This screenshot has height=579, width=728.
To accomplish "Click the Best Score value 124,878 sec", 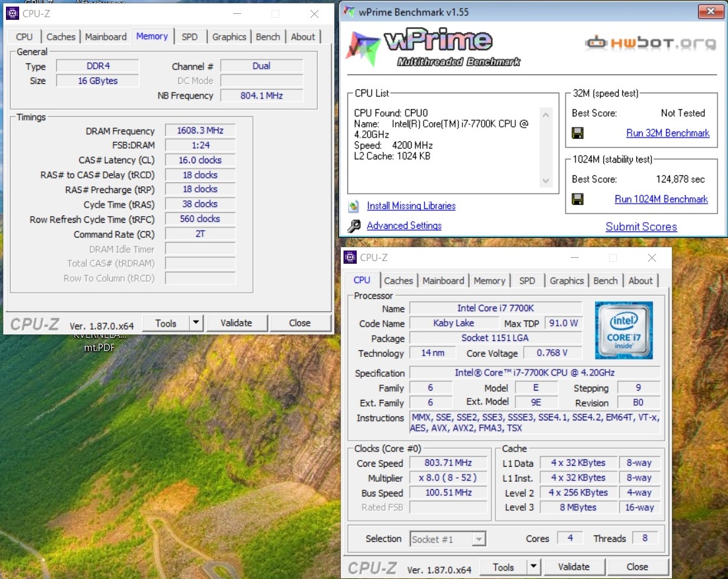I will [680, 179].
